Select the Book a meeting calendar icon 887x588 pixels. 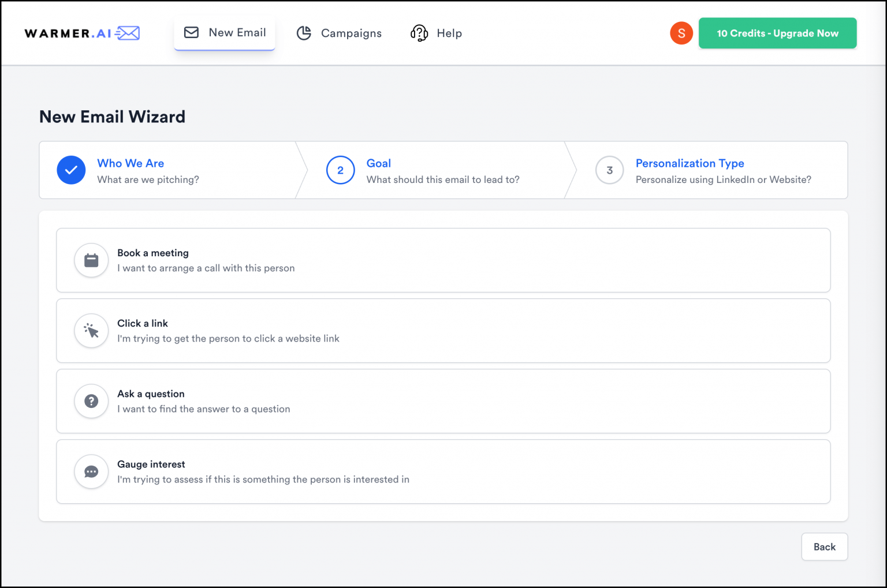(x=91, y=260)
